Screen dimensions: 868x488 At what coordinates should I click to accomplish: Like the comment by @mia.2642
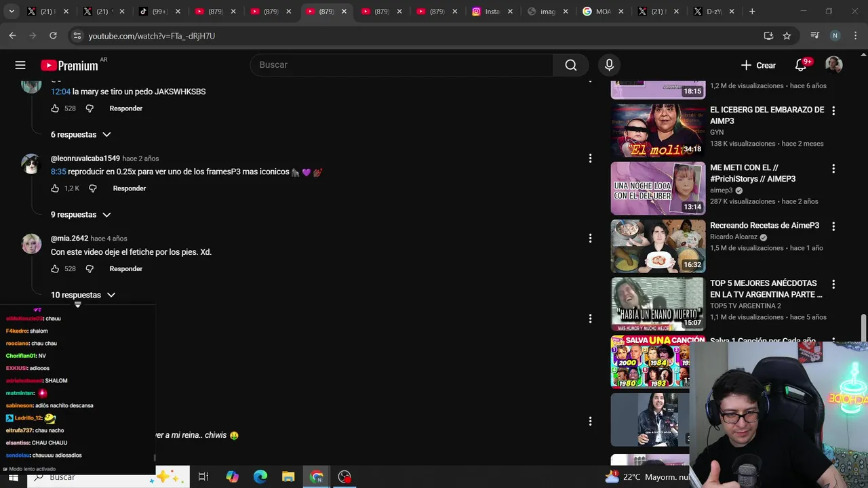(x=55, y=269)
